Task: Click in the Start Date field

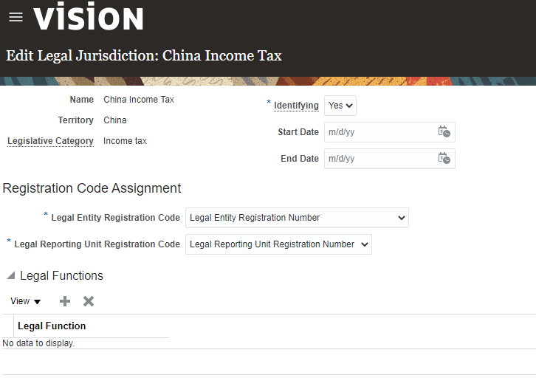Action: 379,132
